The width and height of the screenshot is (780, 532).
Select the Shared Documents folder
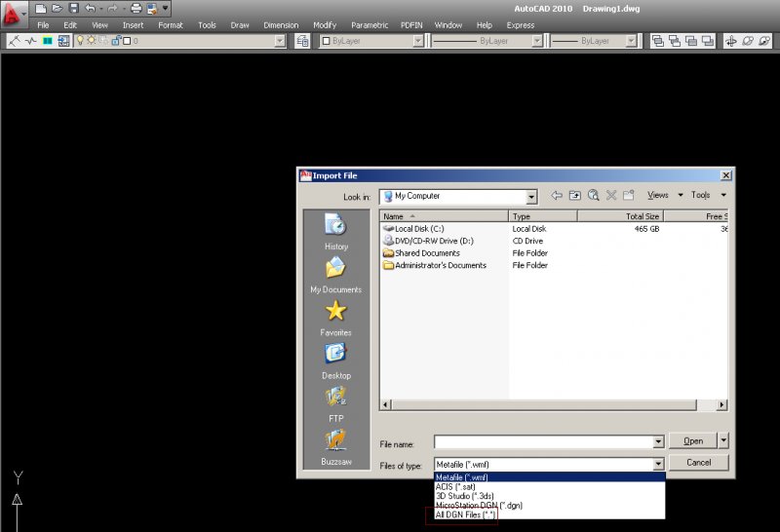coord(422,253)
